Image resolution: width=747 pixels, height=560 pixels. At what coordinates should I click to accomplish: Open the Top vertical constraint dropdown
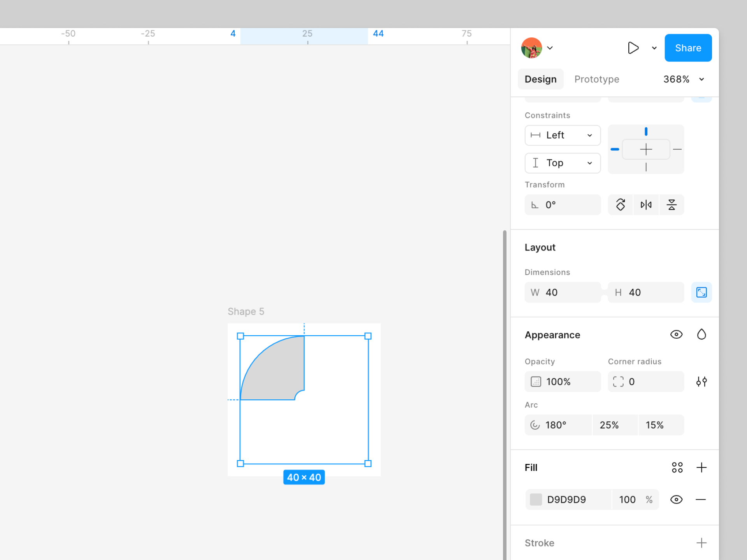coord(563,163)
